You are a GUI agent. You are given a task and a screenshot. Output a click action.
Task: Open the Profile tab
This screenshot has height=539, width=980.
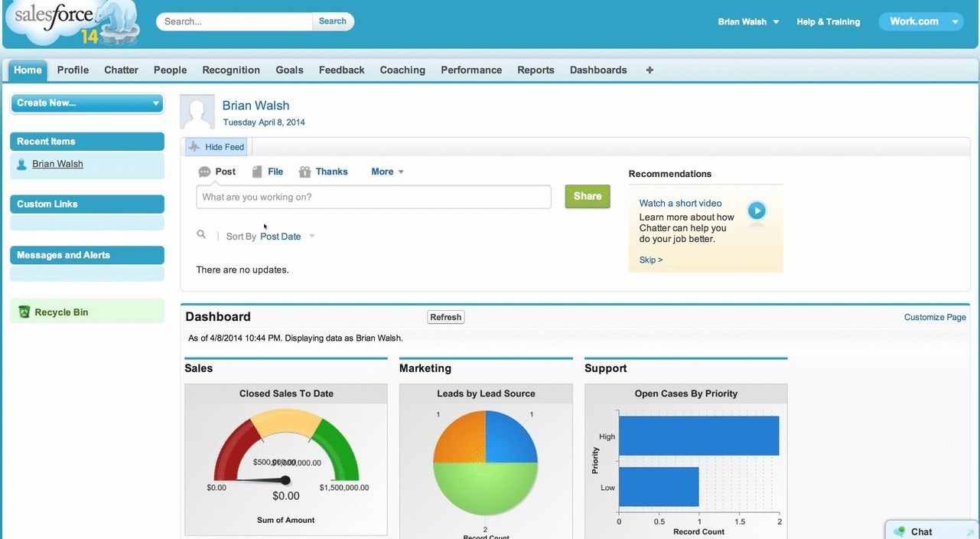click(73, 70)
